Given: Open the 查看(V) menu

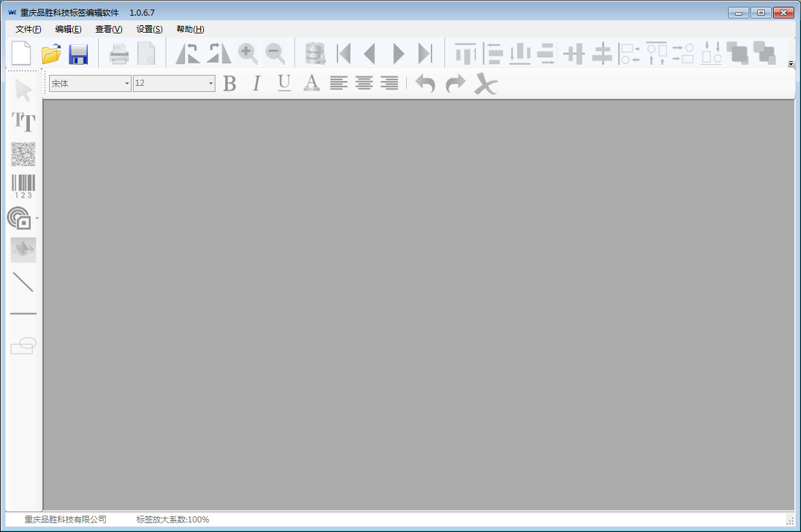Looking at the screenshot, I should [x=109, y=29].
